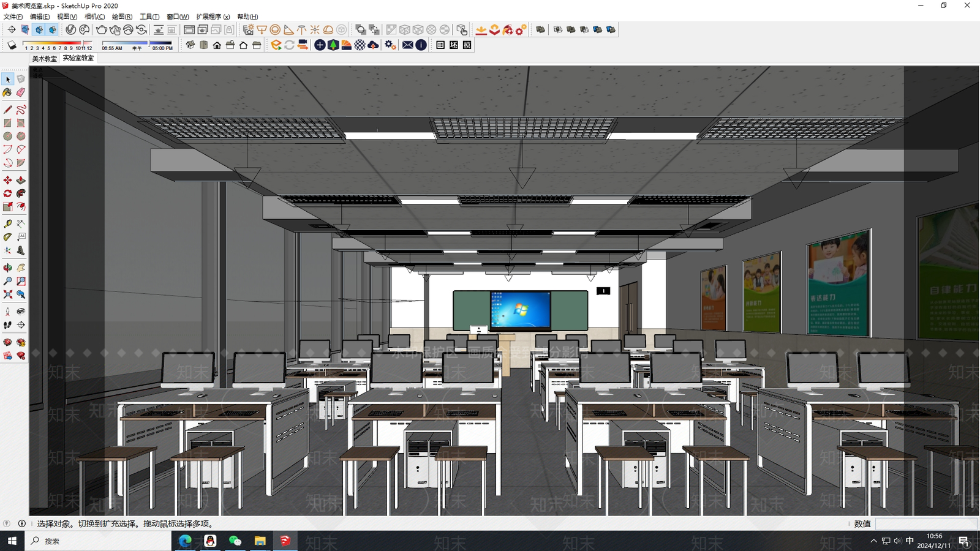
Task: Open Microsoft Edge from taskbar
Action: (184, 541)
